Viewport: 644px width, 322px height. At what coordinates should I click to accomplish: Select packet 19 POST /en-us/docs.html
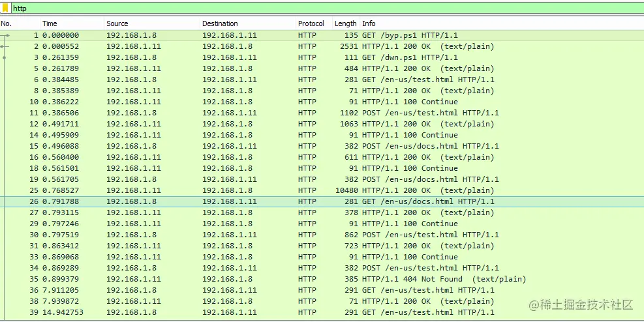tap(322, 179)
